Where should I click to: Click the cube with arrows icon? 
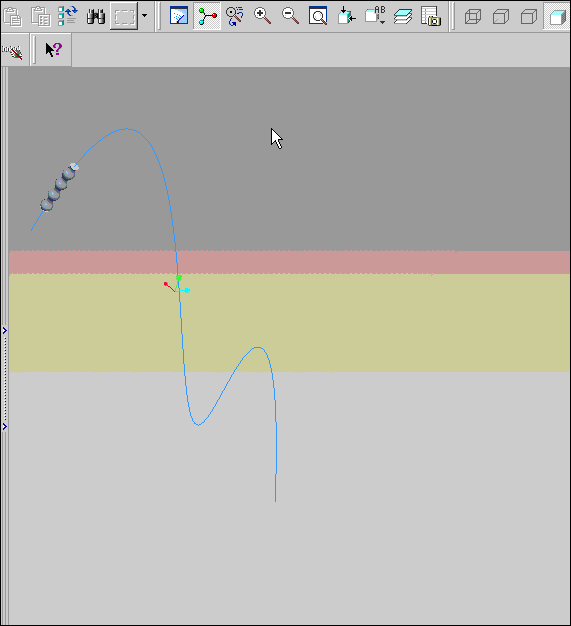[346, 16]
